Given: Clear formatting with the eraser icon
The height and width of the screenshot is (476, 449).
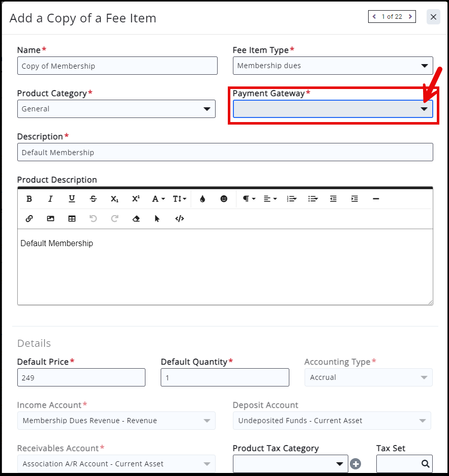Looking at the screenshot, I should tap(136, 219).
